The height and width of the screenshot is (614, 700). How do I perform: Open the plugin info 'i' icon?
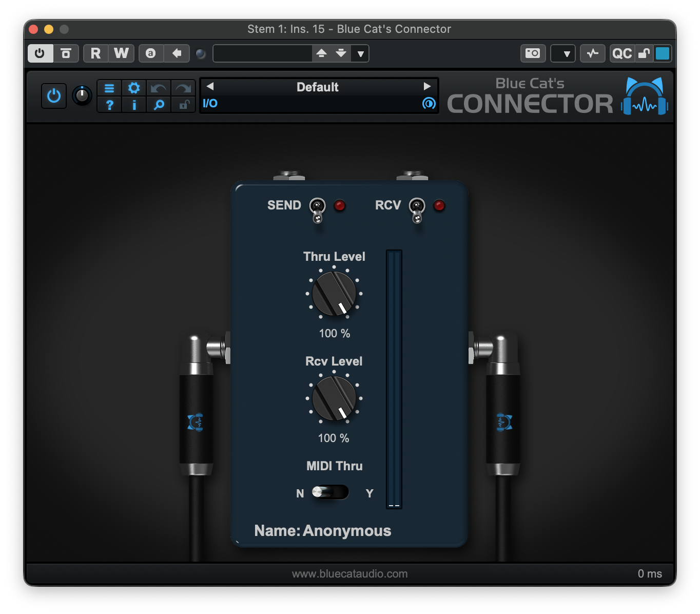coord(134,105)
